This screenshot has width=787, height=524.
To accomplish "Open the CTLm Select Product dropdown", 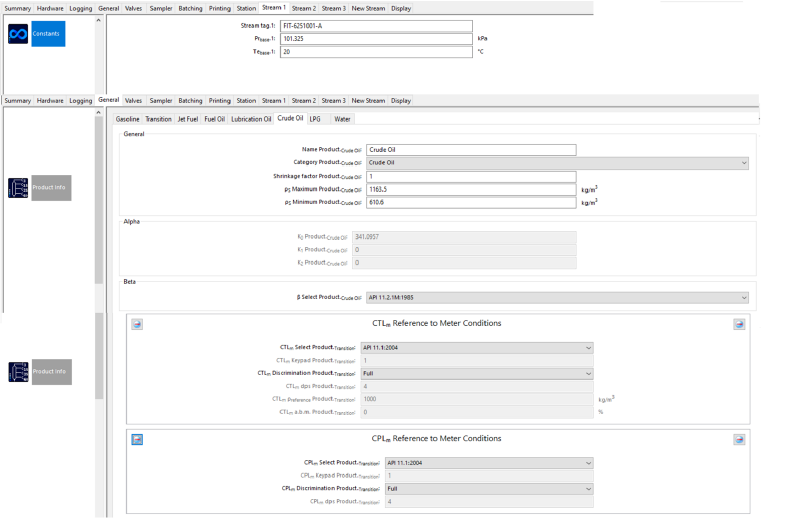I will [477, 348].
